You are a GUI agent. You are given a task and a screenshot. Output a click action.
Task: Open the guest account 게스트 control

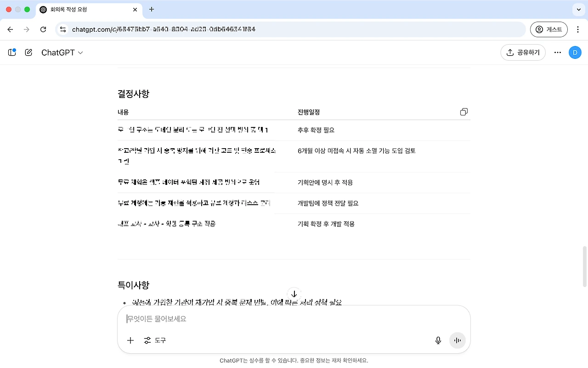point(549,29)
